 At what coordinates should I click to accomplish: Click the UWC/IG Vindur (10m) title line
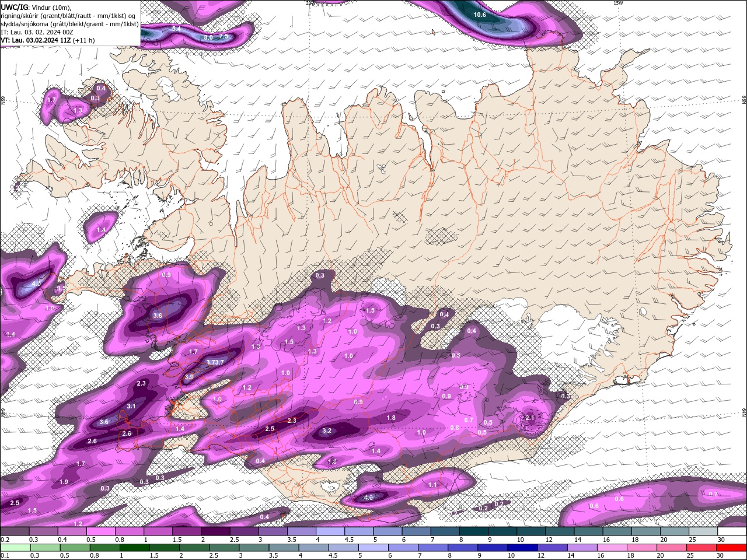click(36, 7)
